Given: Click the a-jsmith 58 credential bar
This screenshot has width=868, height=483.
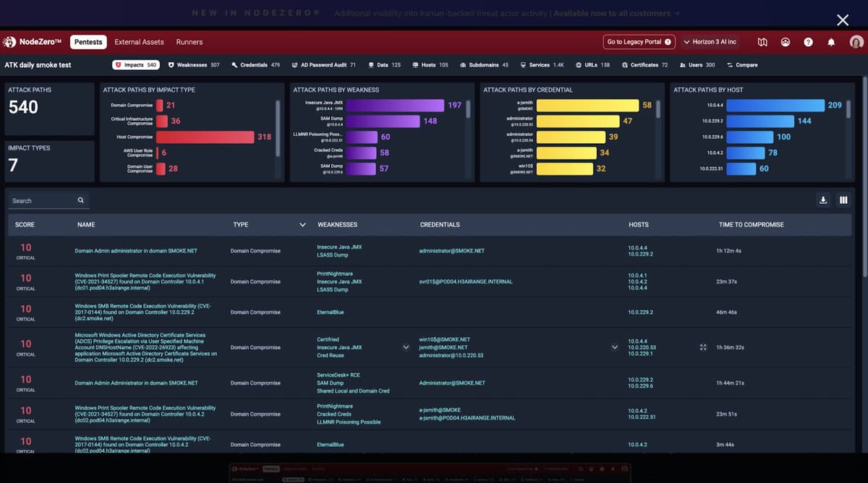Looking at the screenshot, I should pyautogui.click(x=587, y=105).
